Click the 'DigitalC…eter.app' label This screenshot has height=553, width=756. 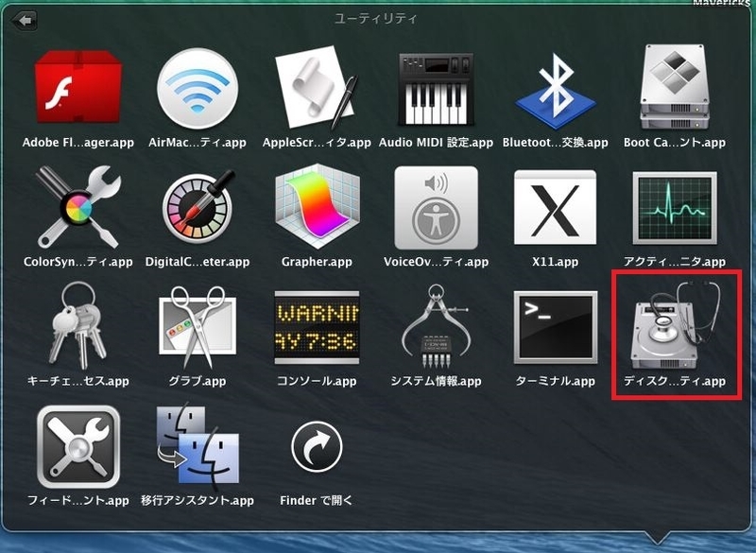coord(198,262)
